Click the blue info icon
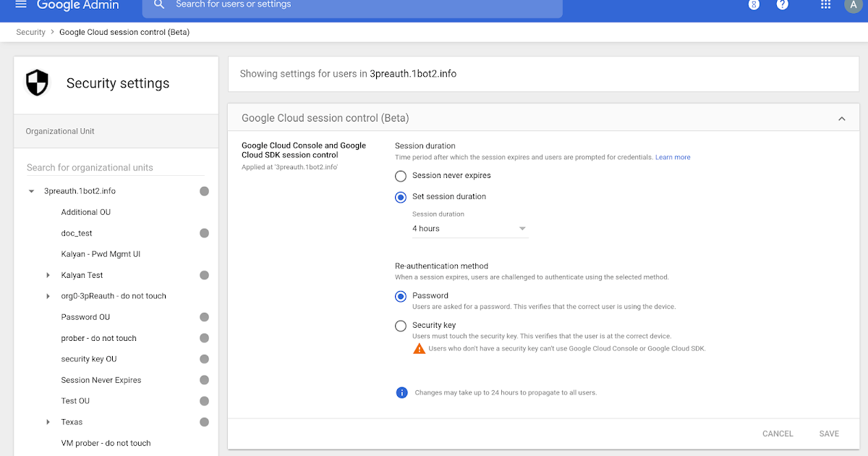The image size is (868, 456). tap(401, 392)
